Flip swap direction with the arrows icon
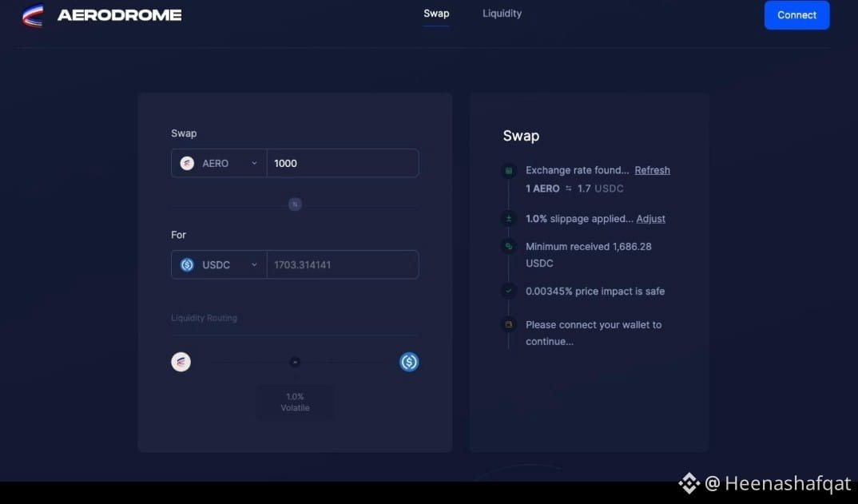Screen dimensions: 858x504 [x=295, y=204]
